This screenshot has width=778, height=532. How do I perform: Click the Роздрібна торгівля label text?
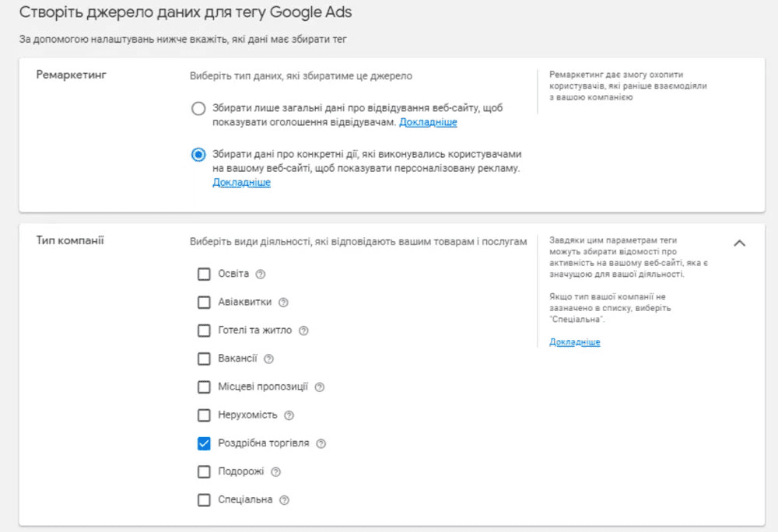264,443
